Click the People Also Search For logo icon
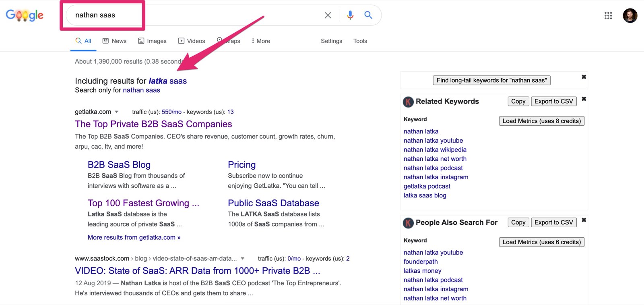The height and width of the screenshot is (305, 644). tap(408, 223)
